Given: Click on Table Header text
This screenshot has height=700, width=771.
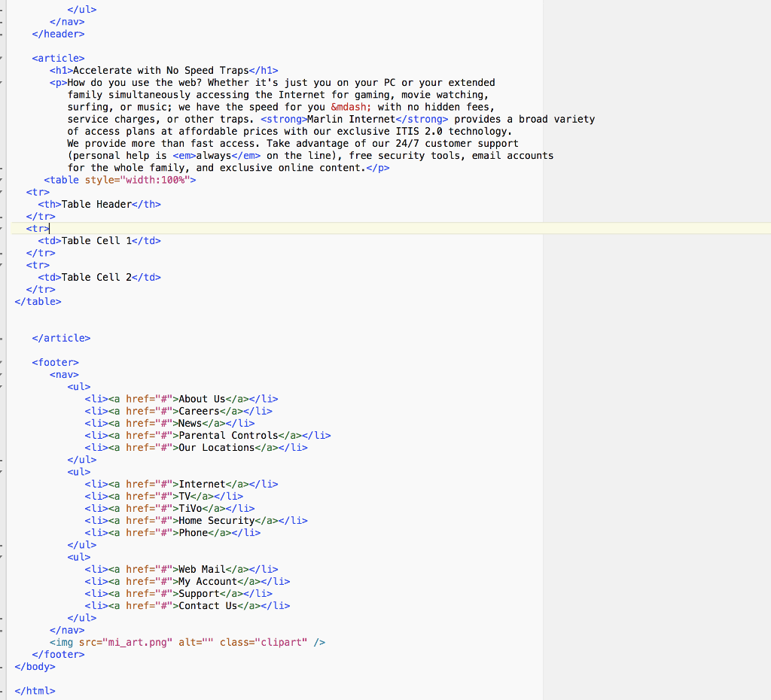Looking at the screenshot, I should 96,204.
